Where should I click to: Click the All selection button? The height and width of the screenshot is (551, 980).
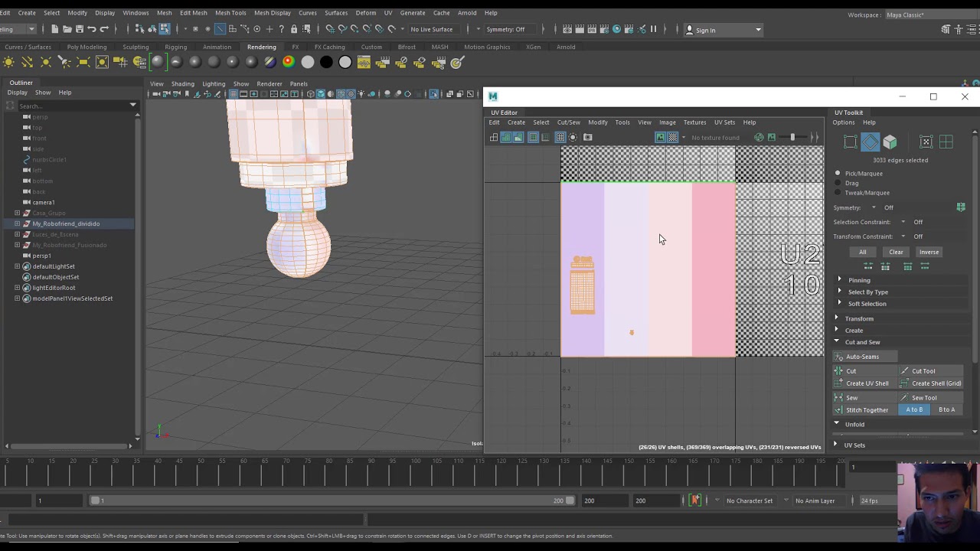(862, 252)
